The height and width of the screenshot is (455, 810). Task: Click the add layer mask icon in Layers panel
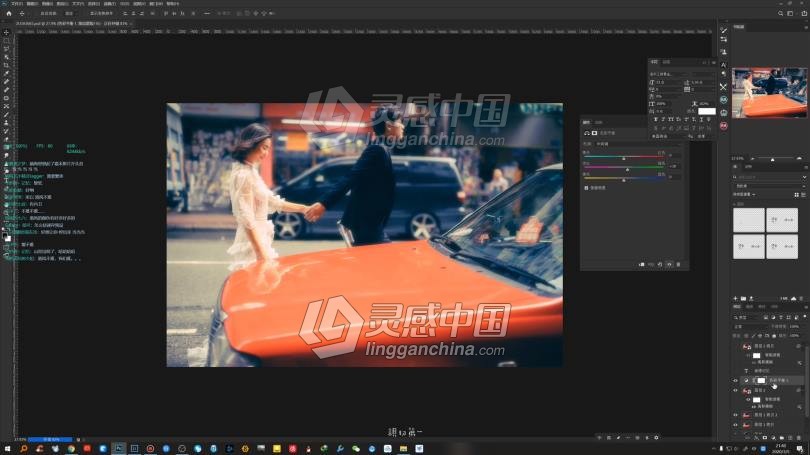pos(765,438)
